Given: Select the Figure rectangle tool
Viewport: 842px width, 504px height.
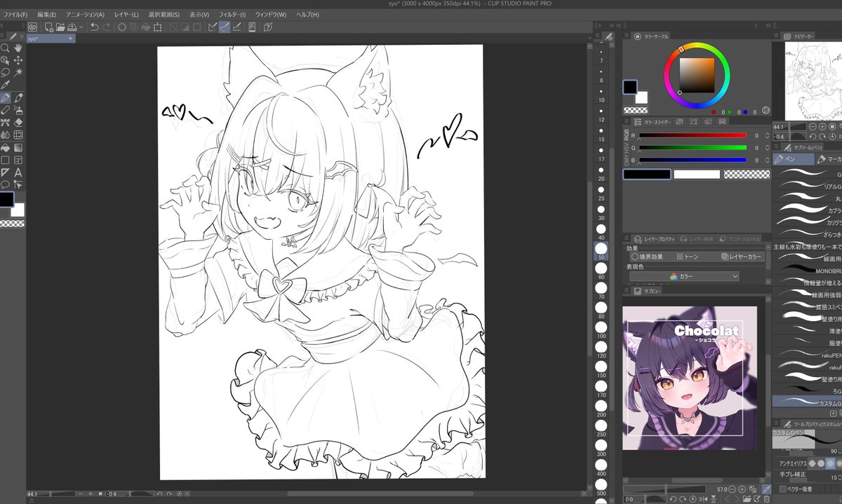Looking at the screenshot, I should coord(5,160).
